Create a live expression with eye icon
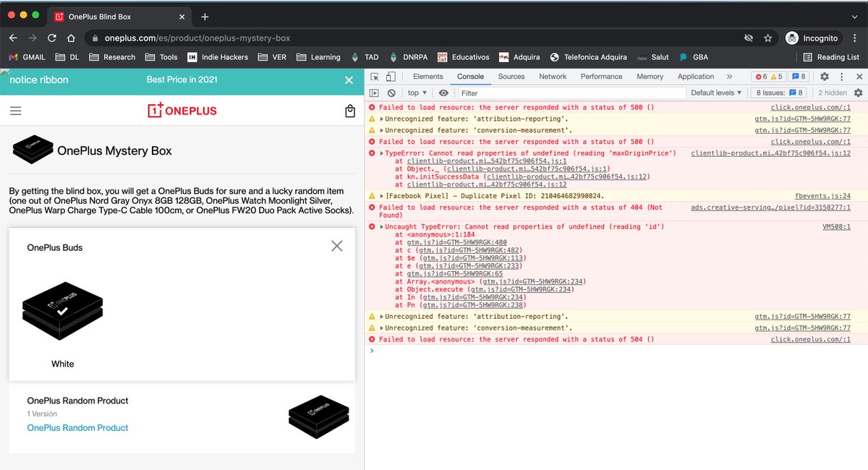 click(x=443, y=93)
